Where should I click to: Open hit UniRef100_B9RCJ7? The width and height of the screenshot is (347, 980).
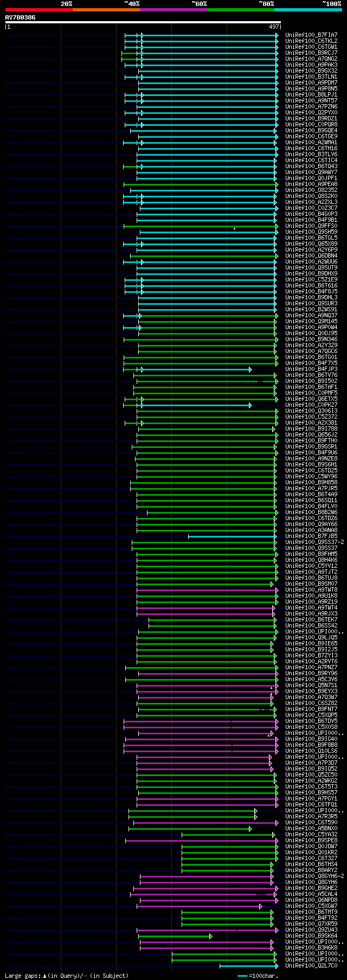pos(311,53)
